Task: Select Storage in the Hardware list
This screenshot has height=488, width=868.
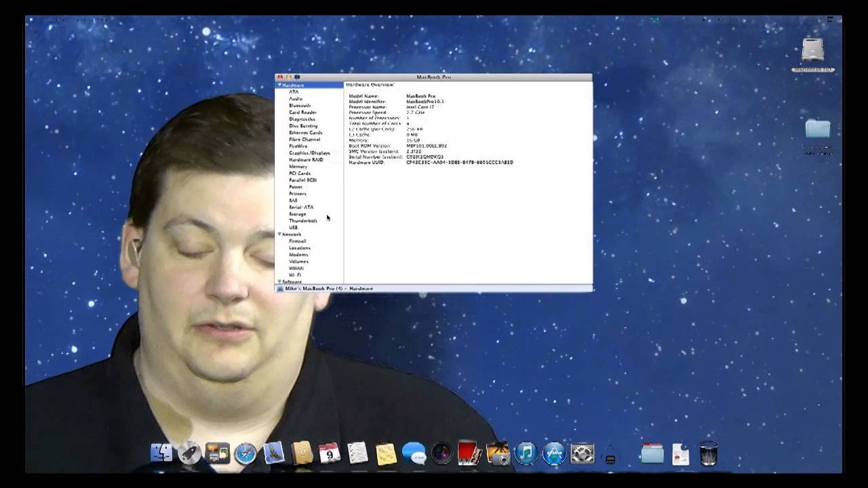Action: click(296, 213)
